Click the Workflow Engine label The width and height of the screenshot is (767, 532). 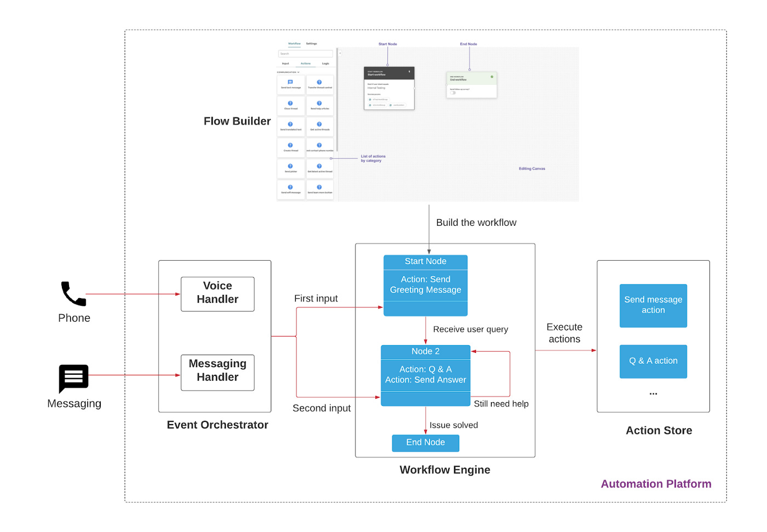pyautogui.click(x=445, y=470)
